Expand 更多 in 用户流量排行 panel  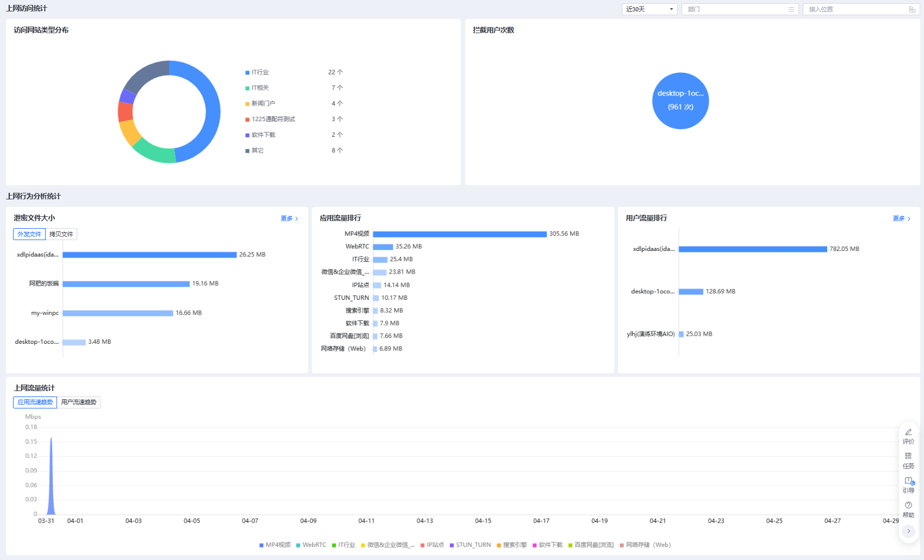click(901, 218)
